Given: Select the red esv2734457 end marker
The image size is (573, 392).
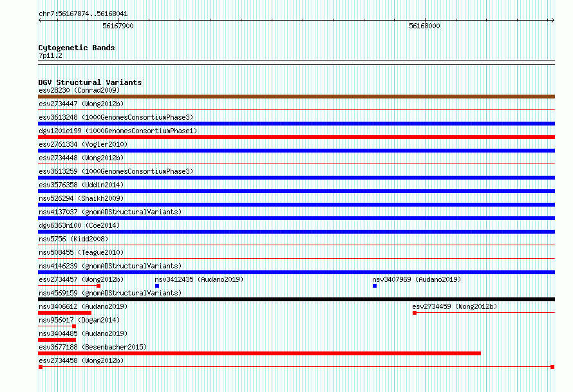Looking at the screenshot, I should (99, 286).
